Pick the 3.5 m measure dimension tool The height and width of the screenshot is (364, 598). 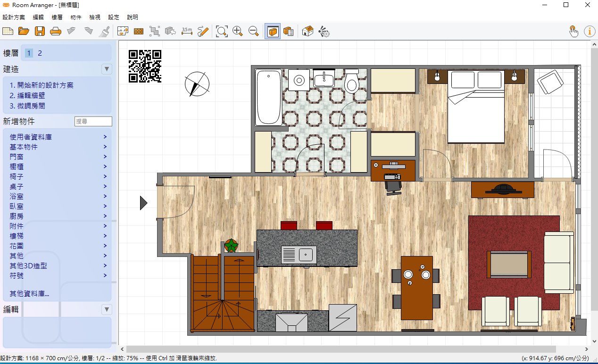click(187, 32)
